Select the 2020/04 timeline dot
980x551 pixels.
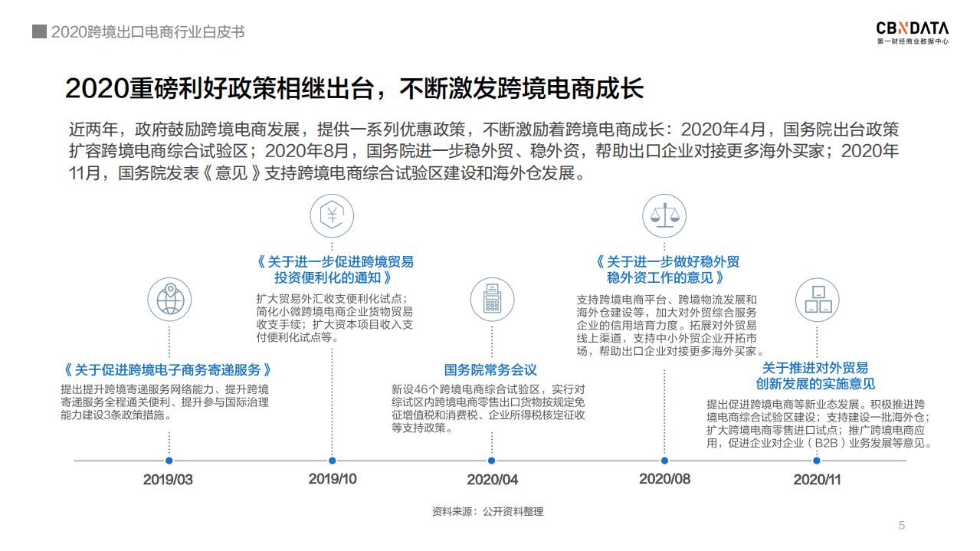click(492, 462)
